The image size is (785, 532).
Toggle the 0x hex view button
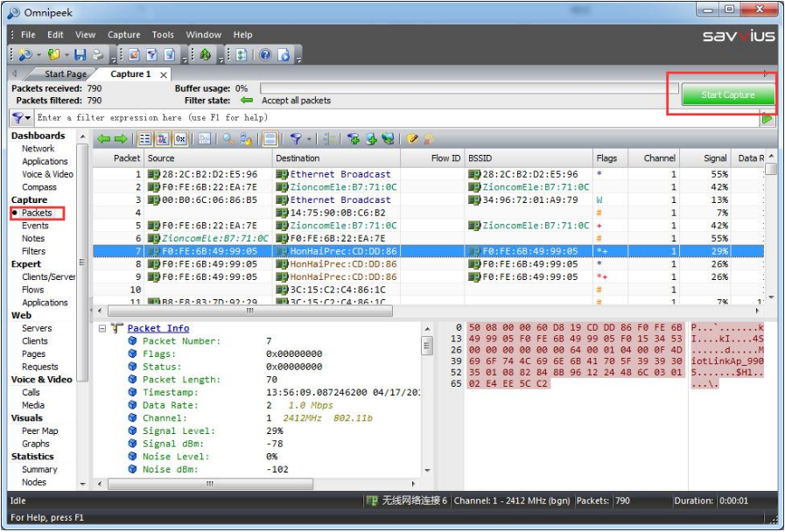coord(180,138)
